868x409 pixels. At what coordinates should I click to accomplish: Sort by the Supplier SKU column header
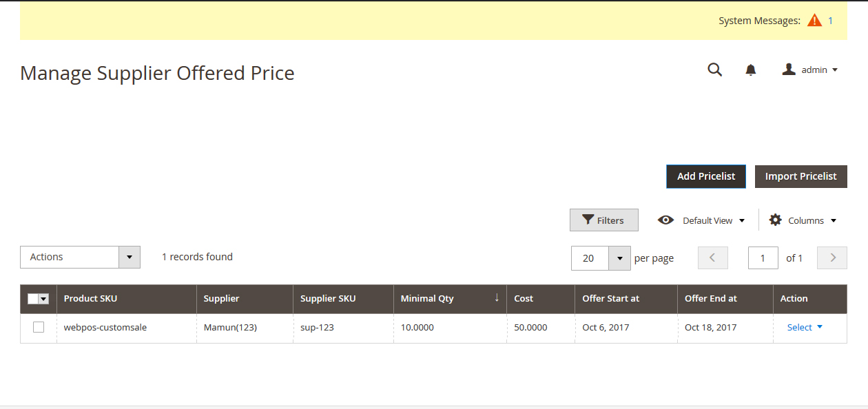pos(343,299)
